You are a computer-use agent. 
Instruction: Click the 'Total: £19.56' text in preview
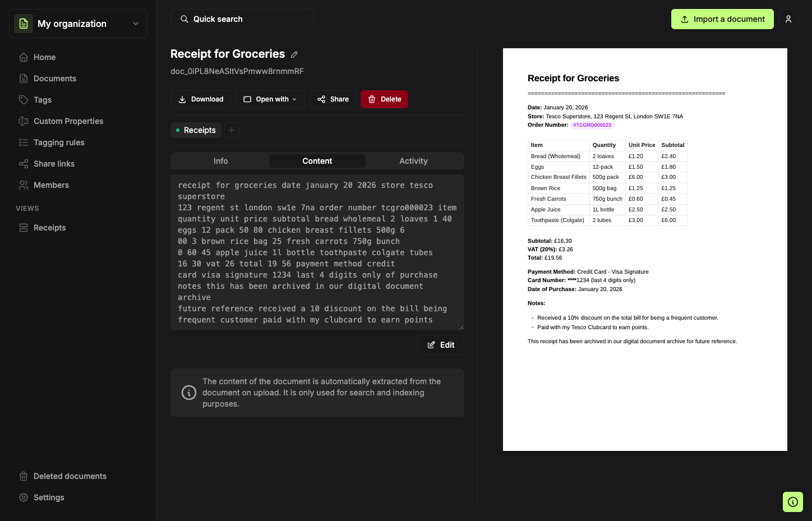[x=545, y=258]
